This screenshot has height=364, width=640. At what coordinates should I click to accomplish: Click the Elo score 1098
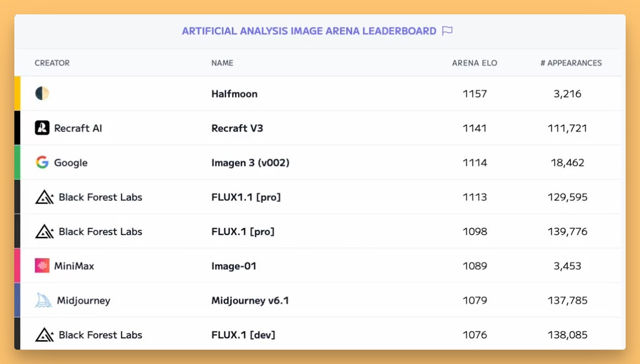tap(474, 232)
